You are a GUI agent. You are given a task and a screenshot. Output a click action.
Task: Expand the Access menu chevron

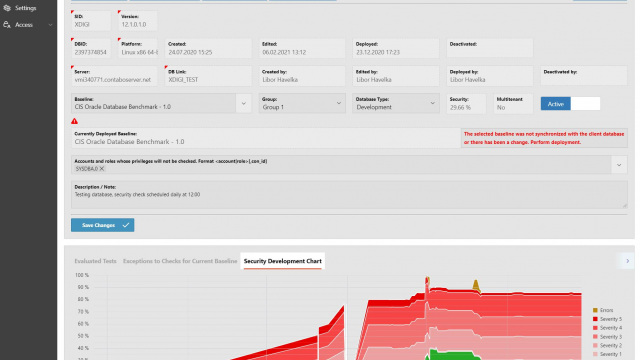[x=50, y=25]
